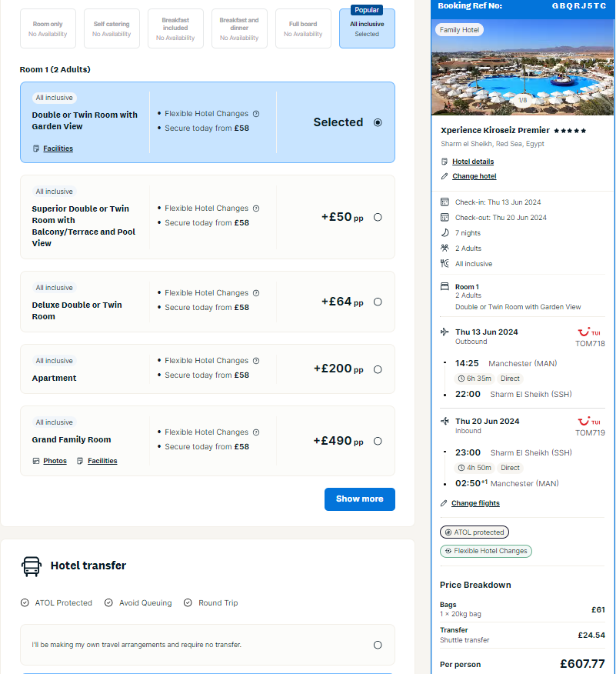Click the hotel pool photo thumbnail
This screenshot has width=616, height=674.
(x=522, y=67)
